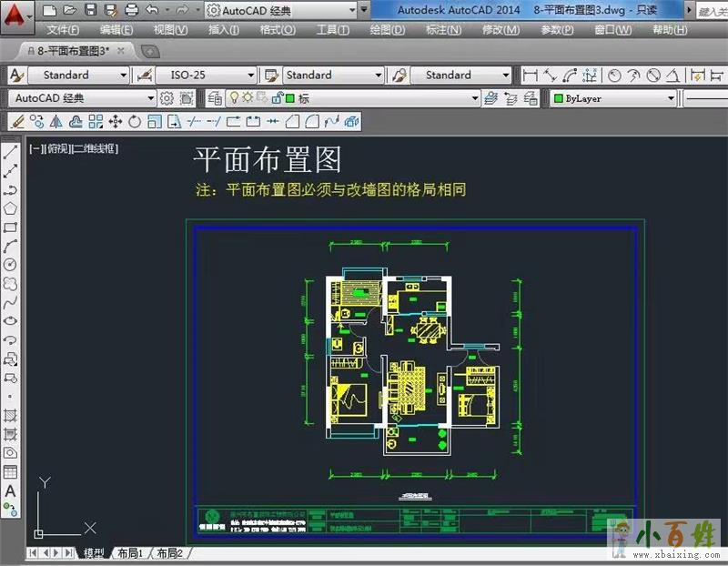This screenshot has width=728, height=566.
Task: Select the Circle draw tool
Action: click(10, 264)
